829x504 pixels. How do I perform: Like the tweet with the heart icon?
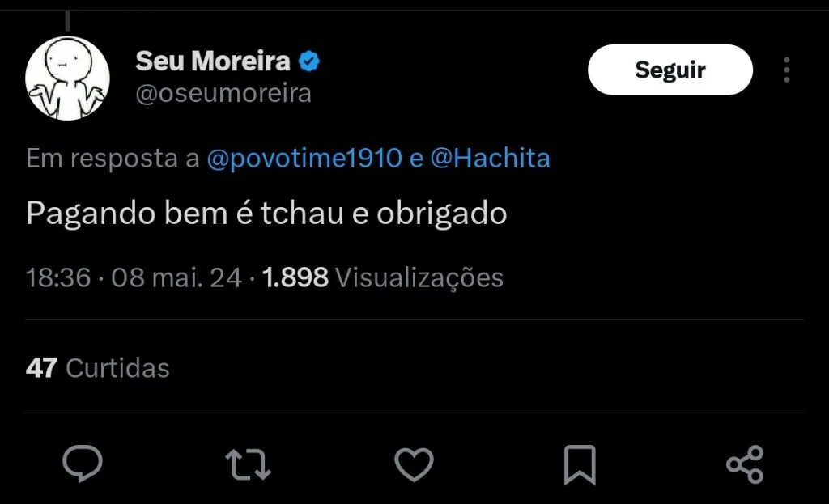[414, 464]
